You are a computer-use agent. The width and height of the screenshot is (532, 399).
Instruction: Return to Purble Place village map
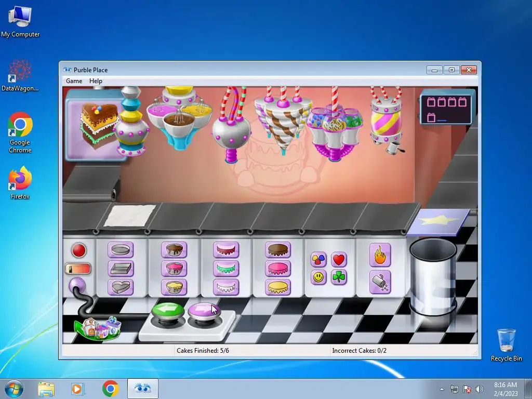(x=98, y=328)
